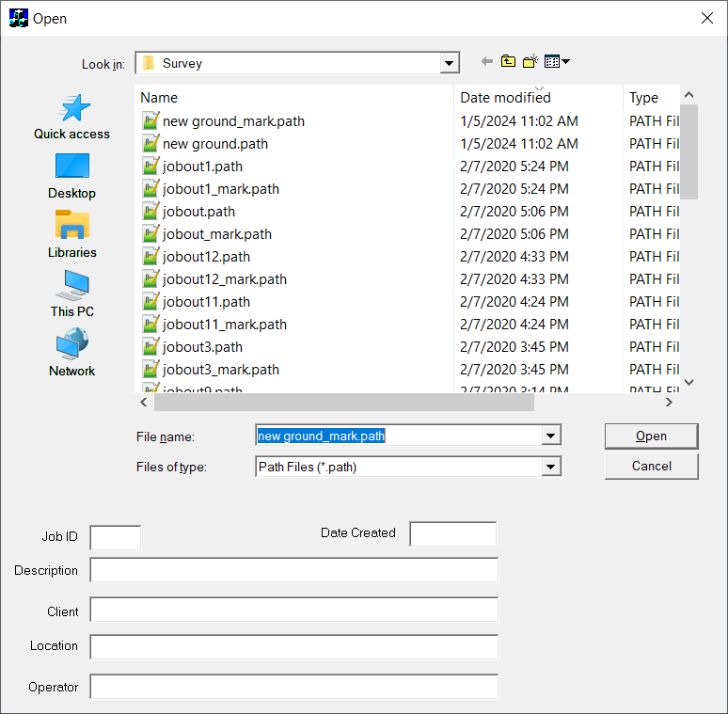Expand the File name dropdown arrow
This screenshot has width=728, height=714.
tap(551, 436)
